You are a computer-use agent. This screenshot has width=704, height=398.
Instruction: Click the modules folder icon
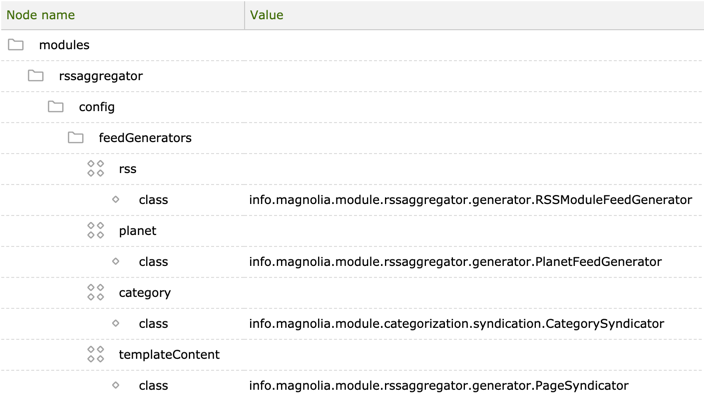coord(16,44)
